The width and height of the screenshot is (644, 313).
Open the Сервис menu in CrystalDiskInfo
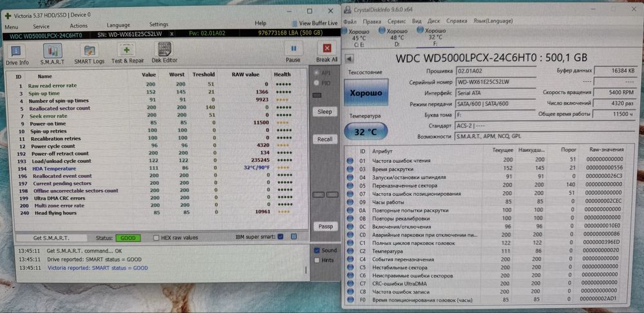coord(397,21)
